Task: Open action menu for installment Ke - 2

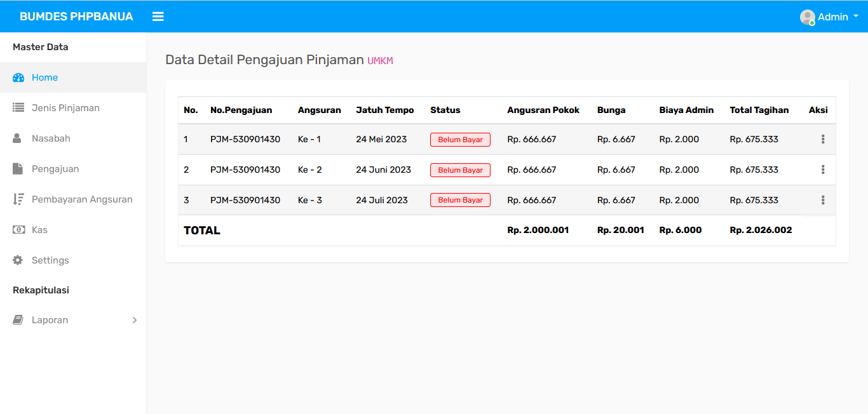Action: tap(823, 170)
